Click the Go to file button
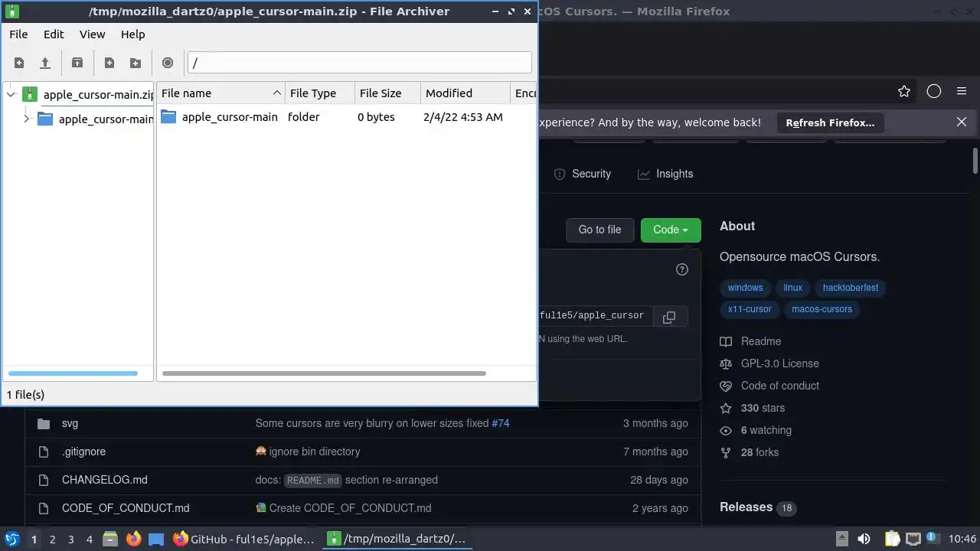This screenshot has width=980, height=551. (x=599, y=230)
